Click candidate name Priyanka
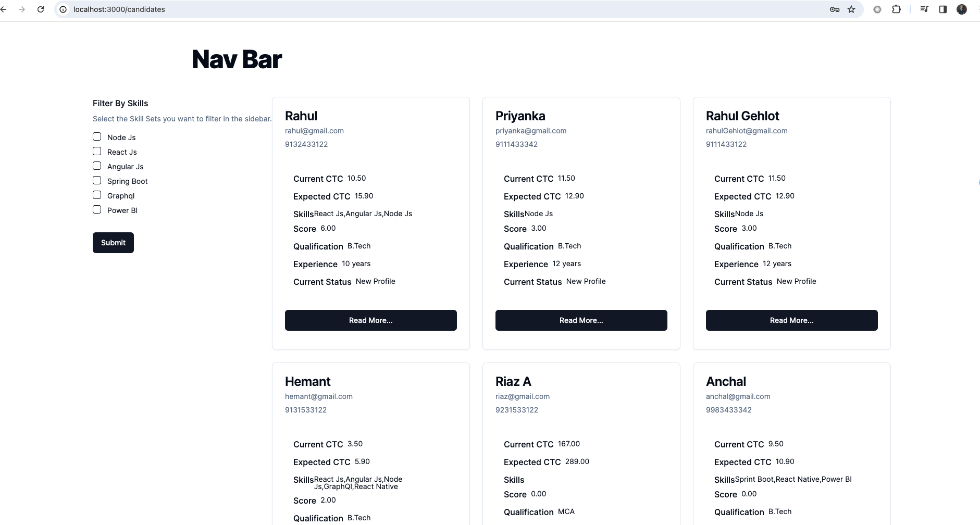Screen dimensions: 980x525 (520, 116)
